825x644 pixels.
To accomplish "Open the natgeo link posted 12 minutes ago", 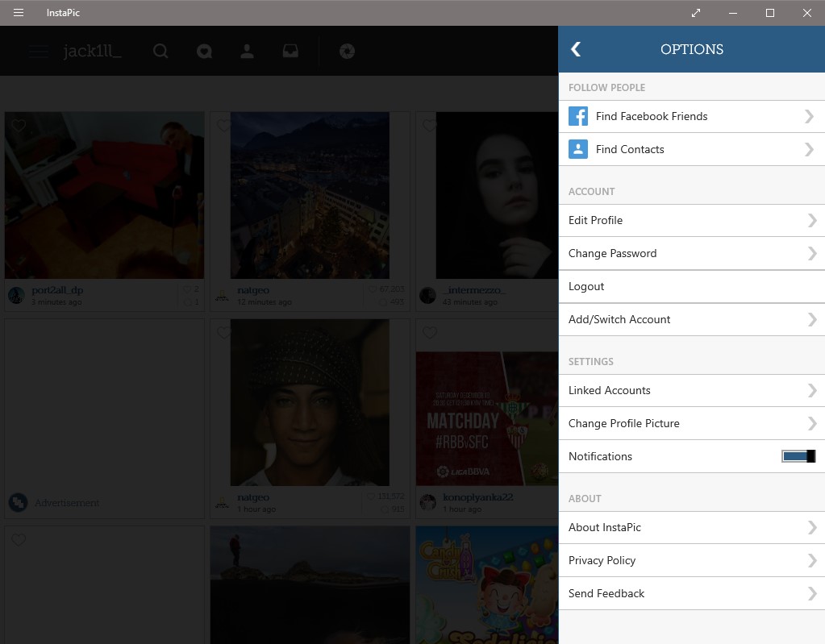I will tap(253, 290).
